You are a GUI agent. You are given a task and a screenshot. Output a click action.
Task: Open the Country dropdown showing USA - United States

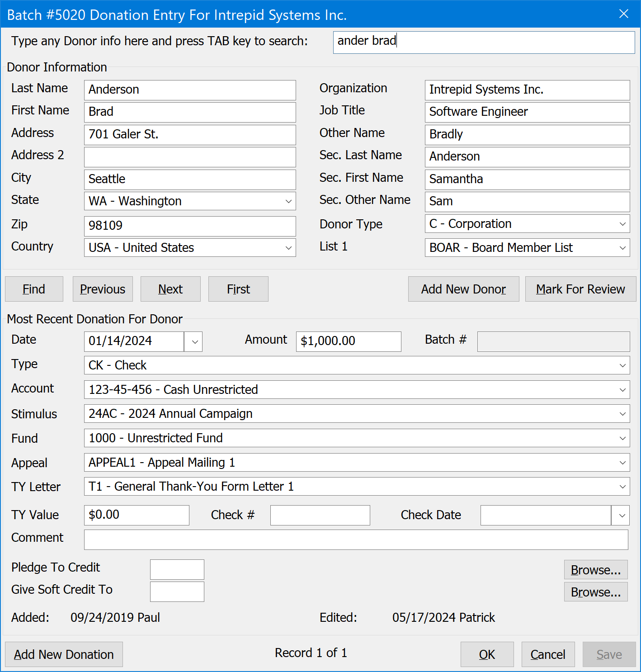coord(190,248)
